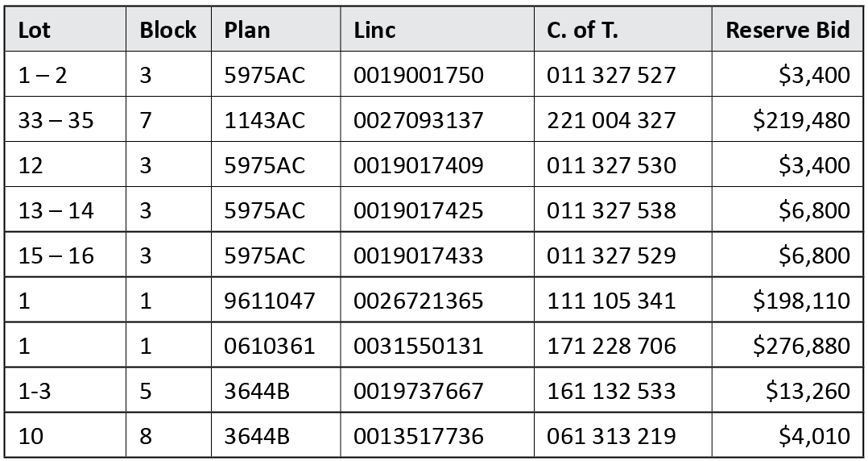Select the Linc column header
Screen dimensions: 868x461
(x=374, y=30)
